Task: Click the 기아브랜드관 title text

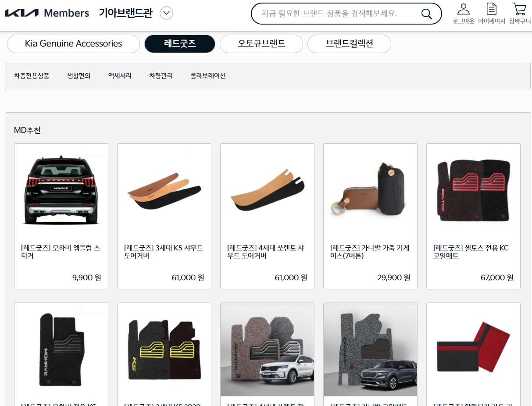Action: [126, 13]
